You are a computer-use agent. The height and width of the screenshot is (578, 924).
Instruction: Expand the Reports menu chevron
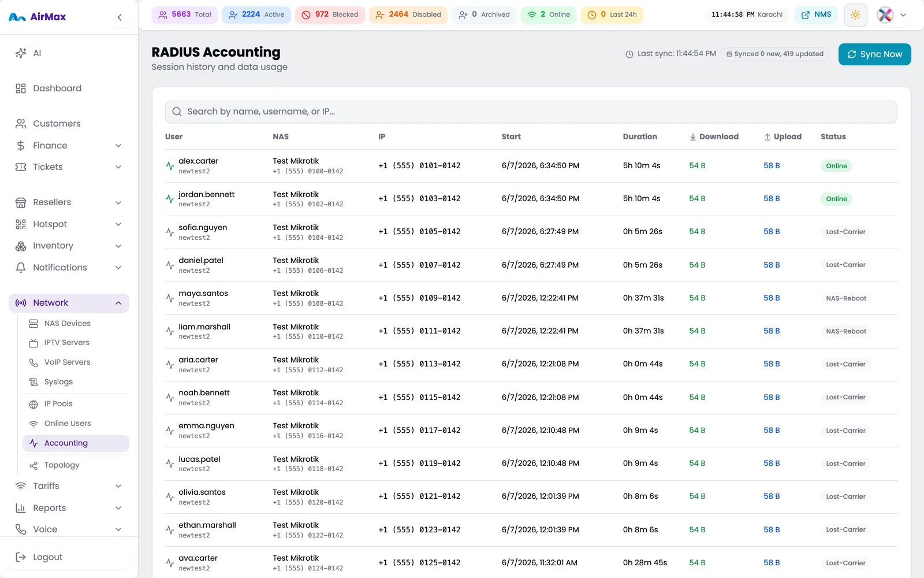point(118,508)
